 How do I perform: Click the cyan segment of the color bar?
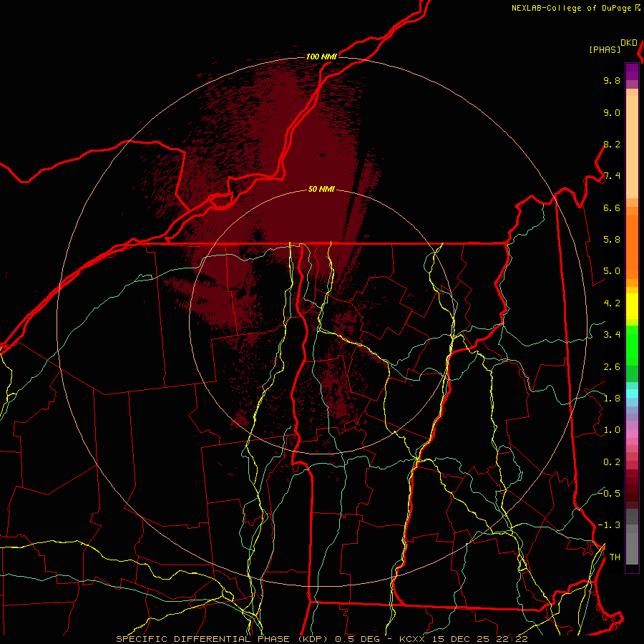pos(632,394)
